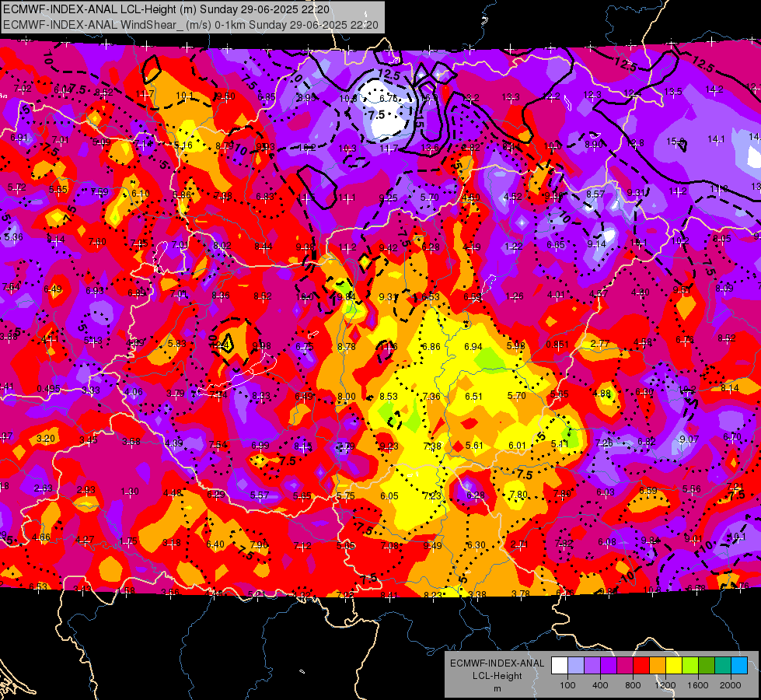Click the map value 5.98
This screenshot has width=761, height=700.
[x=515, y=346]
